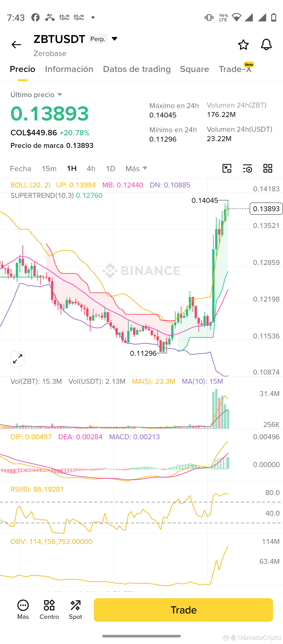
Task: Tap the 0.14045 high marker on chart
Action: (x=205, y=201)
